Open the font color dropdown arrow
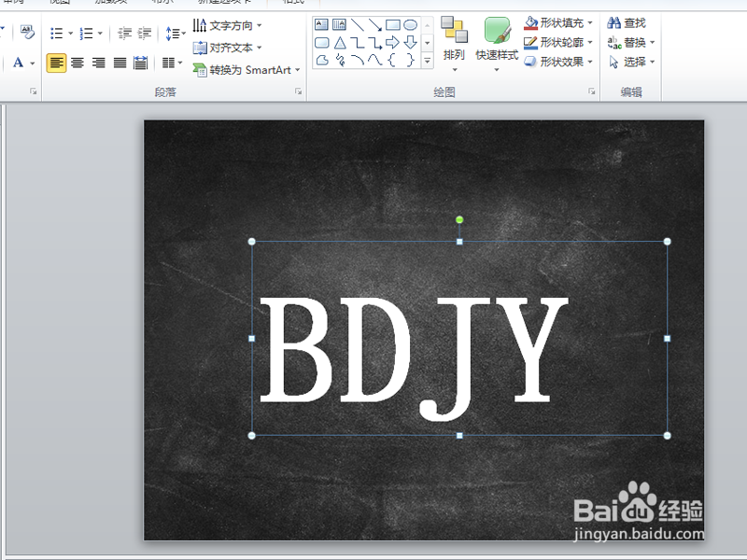Screen dimensions: 747x560 point(33,63)
